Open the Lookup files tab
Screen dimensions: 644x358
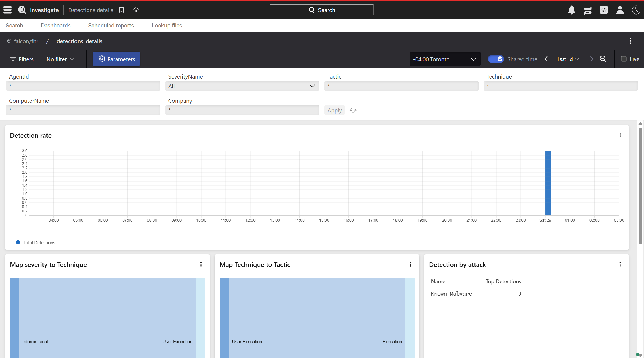[167, 25]
